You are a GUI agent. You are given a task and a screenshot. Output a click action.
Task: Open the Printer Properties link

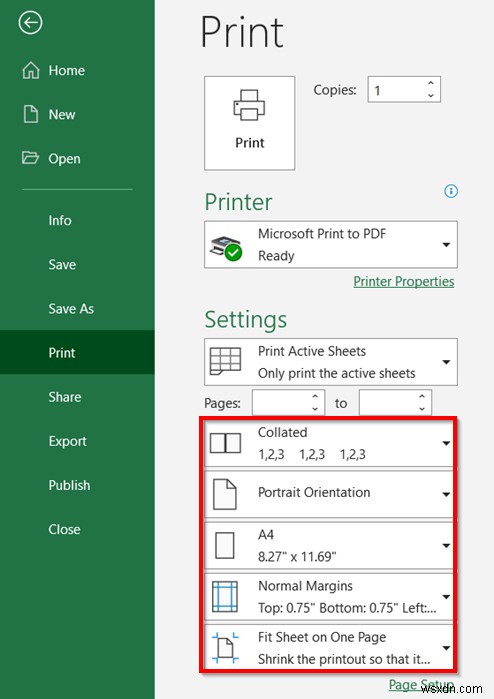(x=403, y=281)
